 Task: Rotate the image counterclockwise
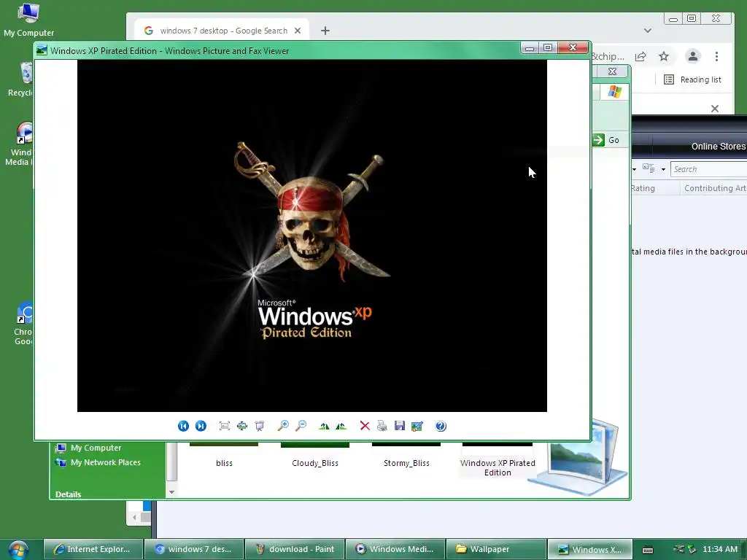341,426
